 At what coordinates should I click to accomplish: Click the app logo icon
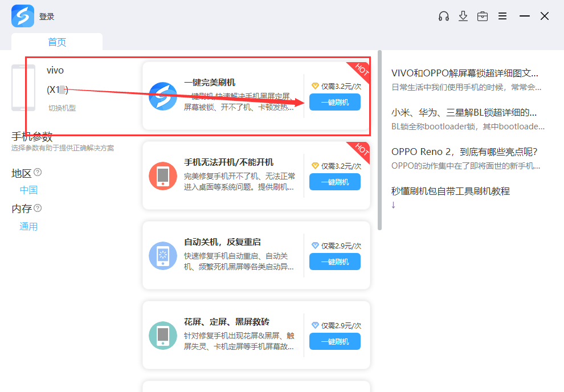[23, 16]
